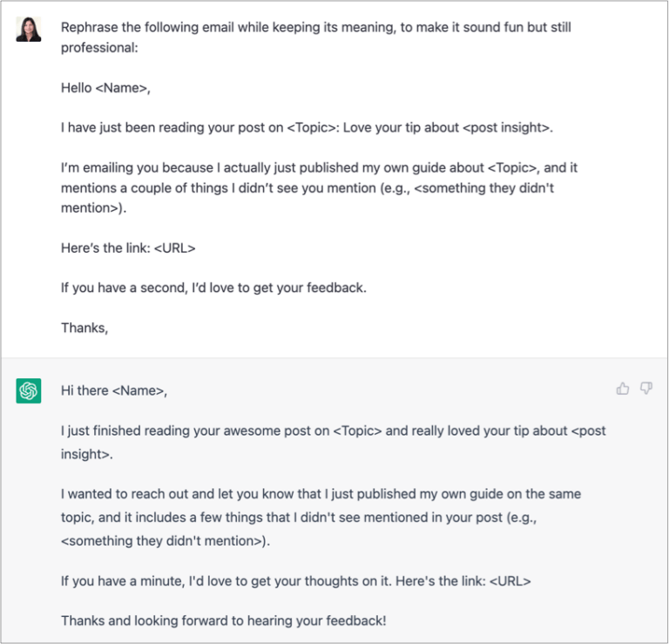669x644 pixels.
Task: Click 'Thanks and looking forward to hearing your feedback!'
Action: point(224,621)
